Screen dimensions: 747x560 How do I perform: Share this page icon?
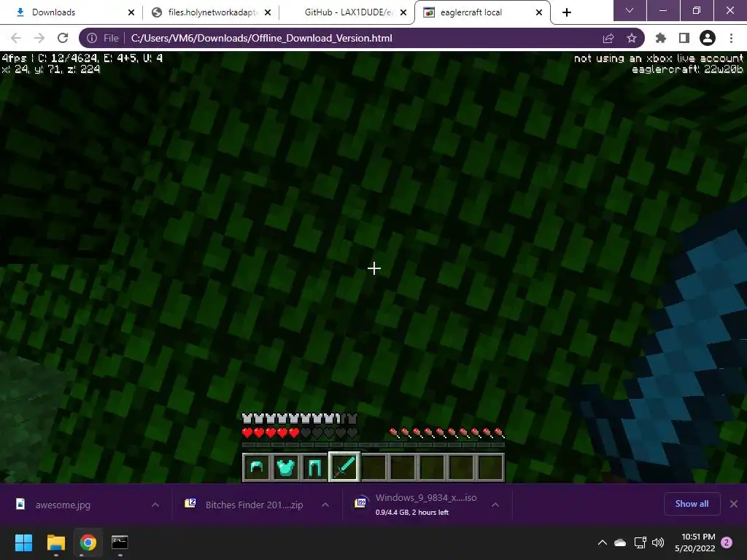[x=608, y=38]
